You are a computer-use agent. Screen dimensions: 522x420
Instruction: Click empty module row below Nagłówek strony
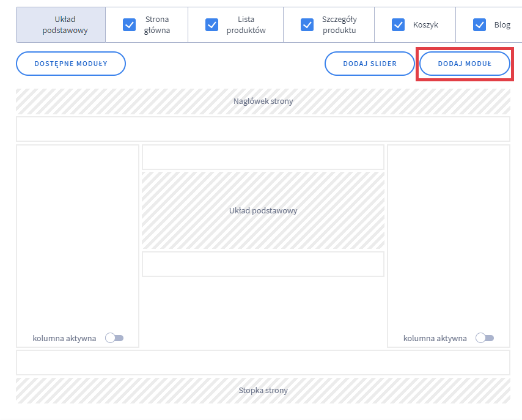(x=263, y=129)
